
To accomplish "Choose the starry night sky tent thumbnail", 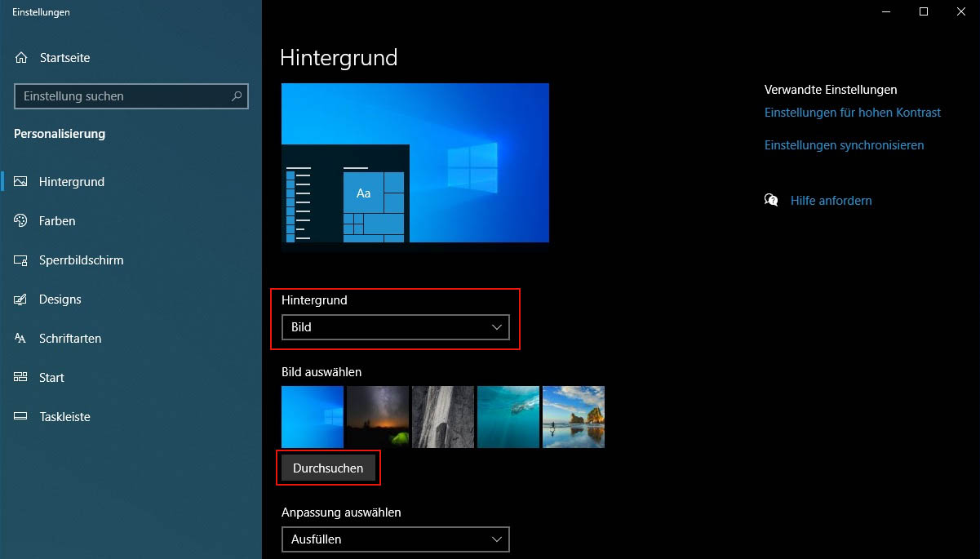I will pyautogui.click(x=378, y=417).
